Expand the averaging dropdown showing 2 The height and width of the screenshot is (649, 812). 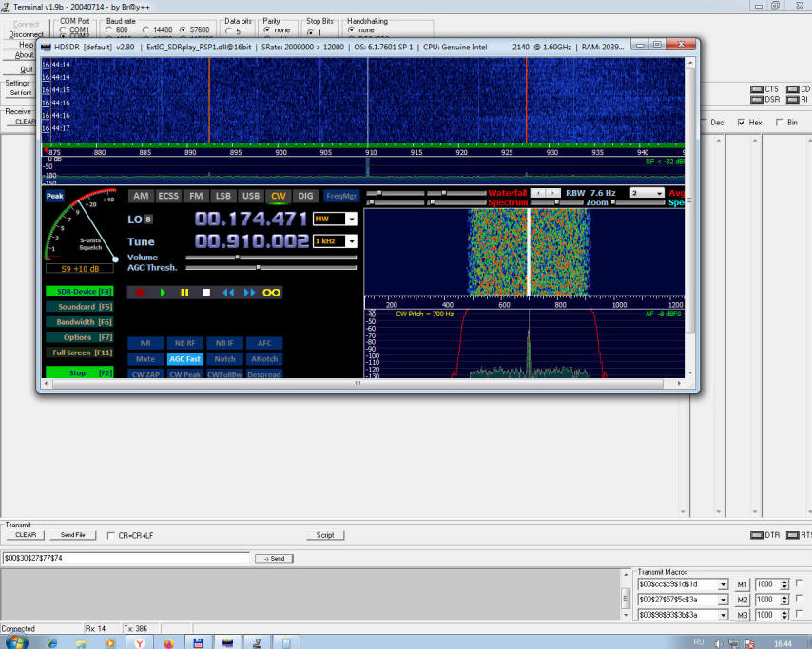coord(659,193)
